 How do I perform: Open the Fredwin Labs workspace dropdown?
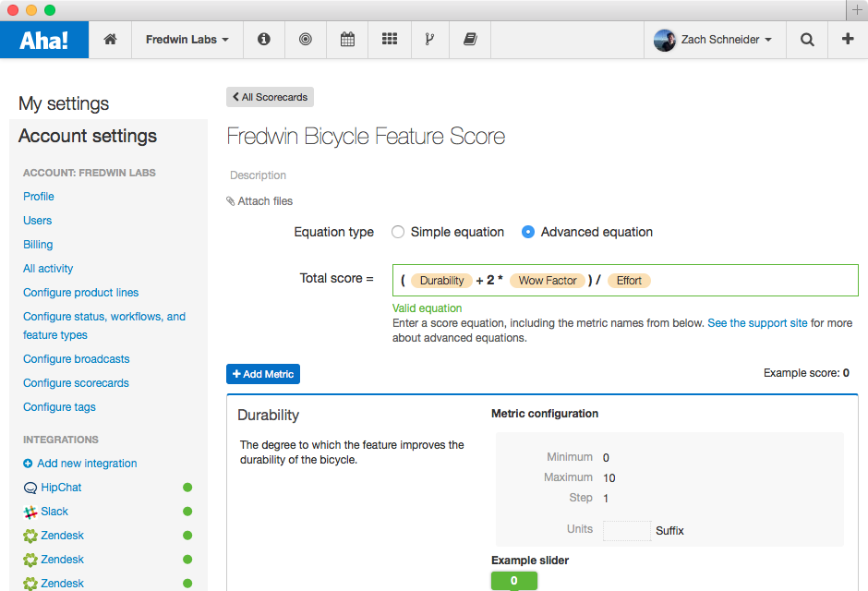coord(187,40)
